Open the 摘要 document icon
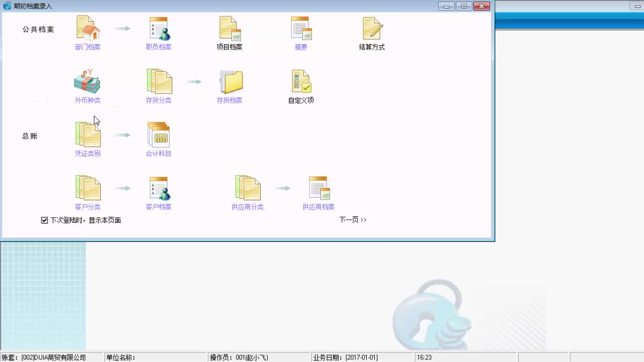The width and height of the screenshot is (644, 362). click(301, 28)
